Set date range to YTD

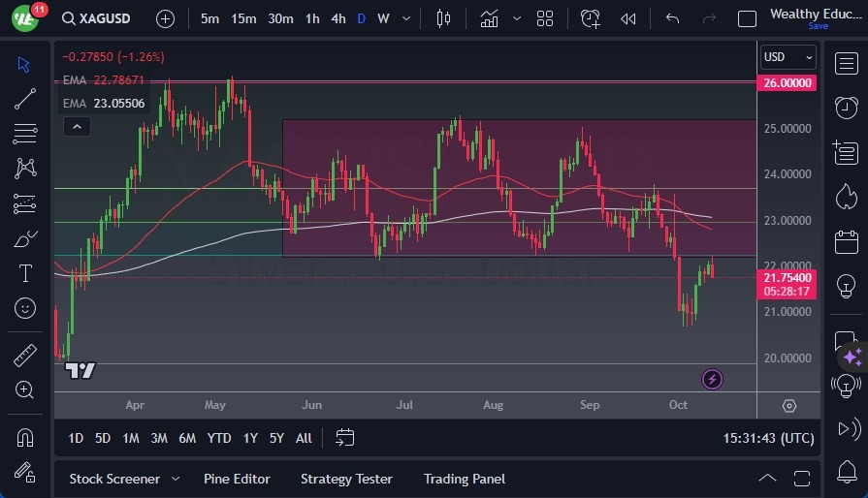click(219, 438)
